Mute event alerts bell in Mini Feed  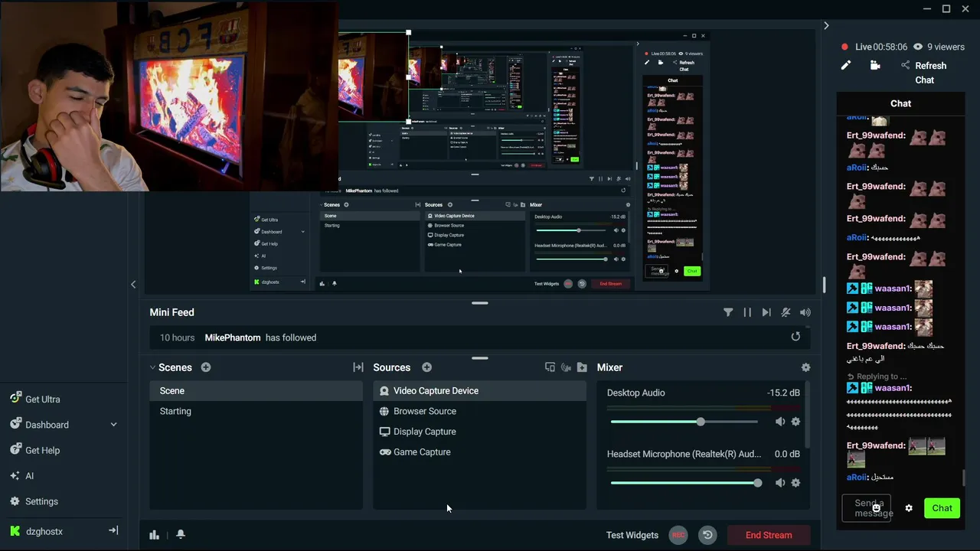tap(786, 312)
